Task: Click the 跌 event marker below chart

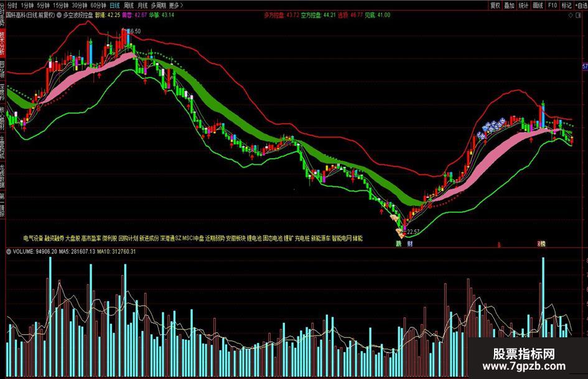Action: pyautogui.click(x=399, y=243)
